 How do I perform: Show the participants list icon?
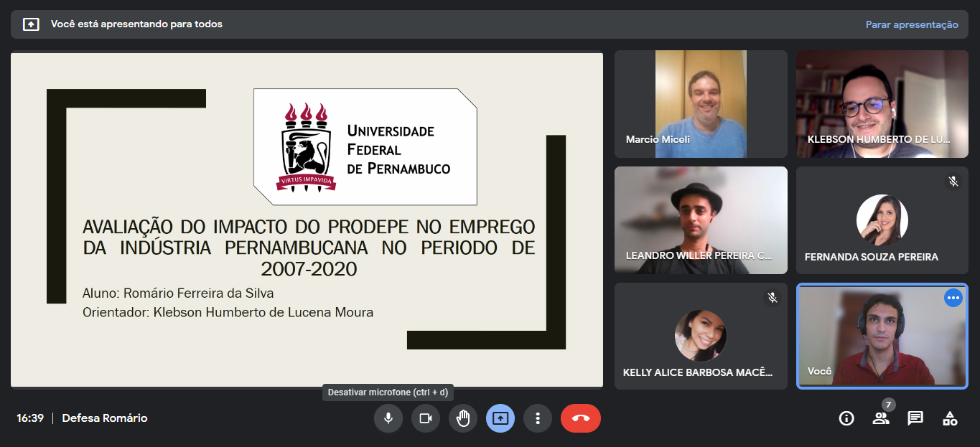coord(881,418)
